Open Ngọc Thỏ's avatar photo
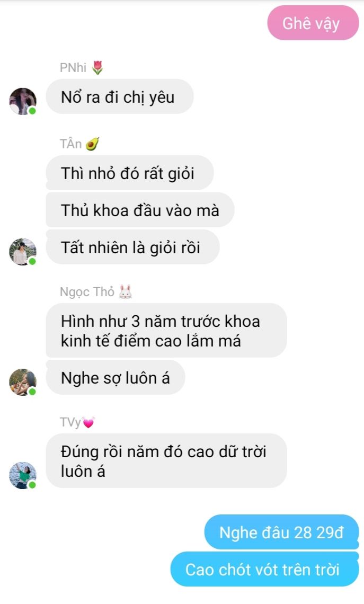Screen dimensions: 364x604 23,382
